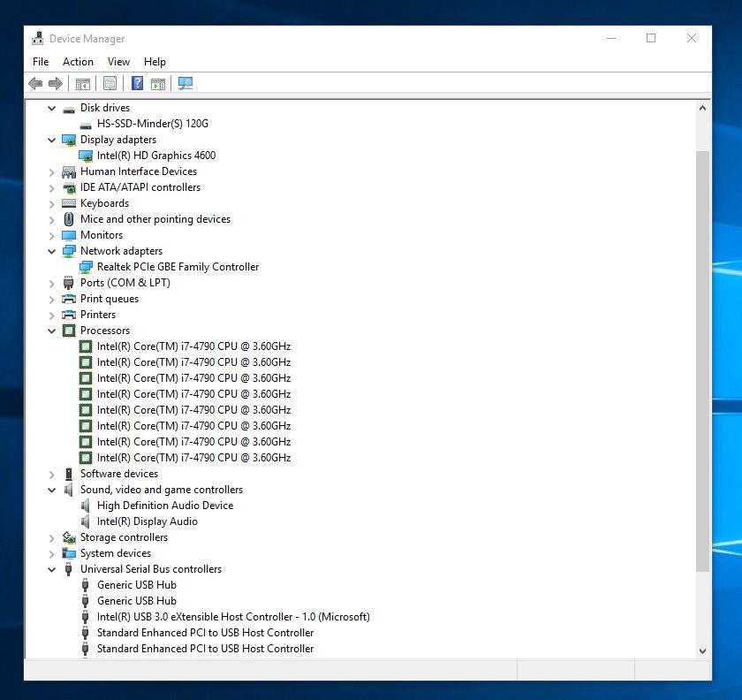Select Intel(R) USB 3.0 eXtensible Host Controller

pyautogui.click(x=233, y=617)
